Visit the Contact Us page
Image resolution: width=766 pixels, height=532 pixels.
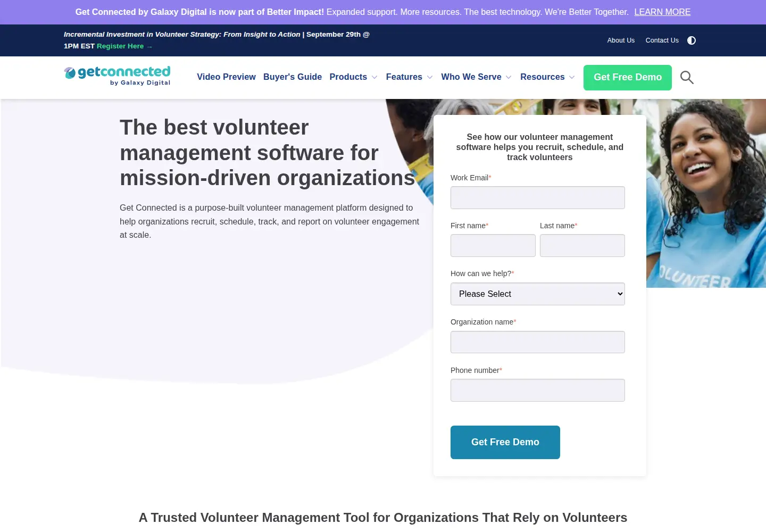[x=662, y=40]
